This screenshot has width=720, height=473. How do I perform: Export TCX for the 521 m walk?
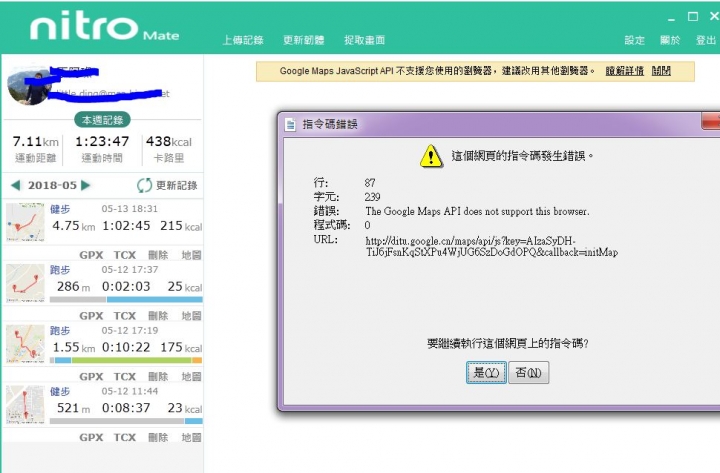(124, 437)
